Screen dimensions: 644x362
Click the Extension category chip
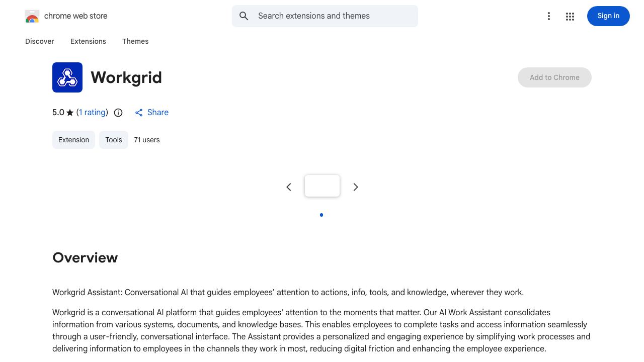click(73, 140)
